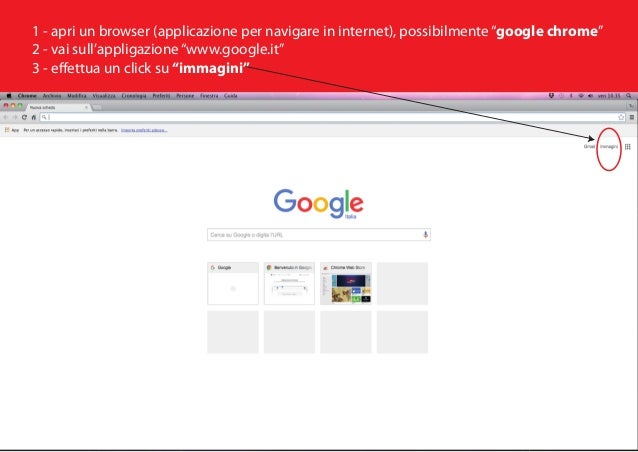Click the menu bar clock
This screenshot has height=452, width=638.
[609, 96]
